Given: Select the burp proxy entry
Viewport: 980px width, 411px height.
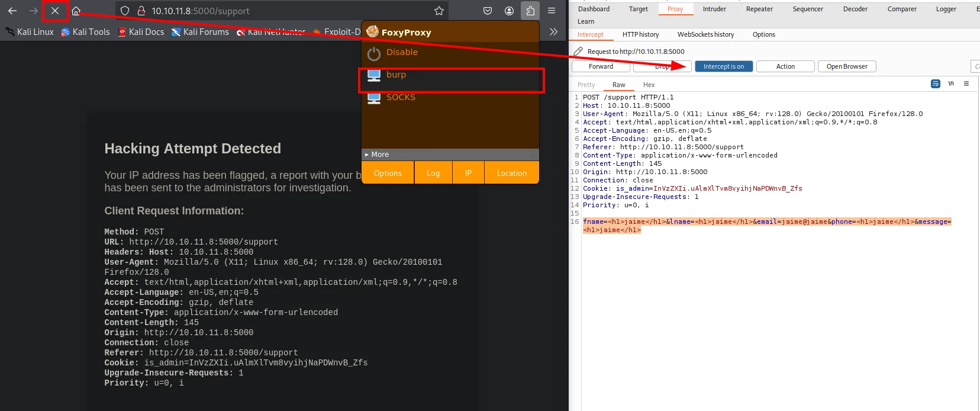Looking at the screenshot, I should [451, 75].
